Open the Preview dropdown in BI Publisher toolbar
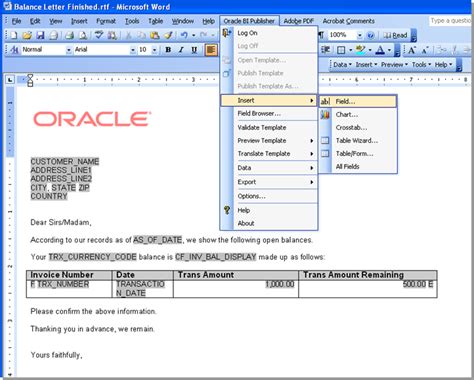 tap(394, 65)
